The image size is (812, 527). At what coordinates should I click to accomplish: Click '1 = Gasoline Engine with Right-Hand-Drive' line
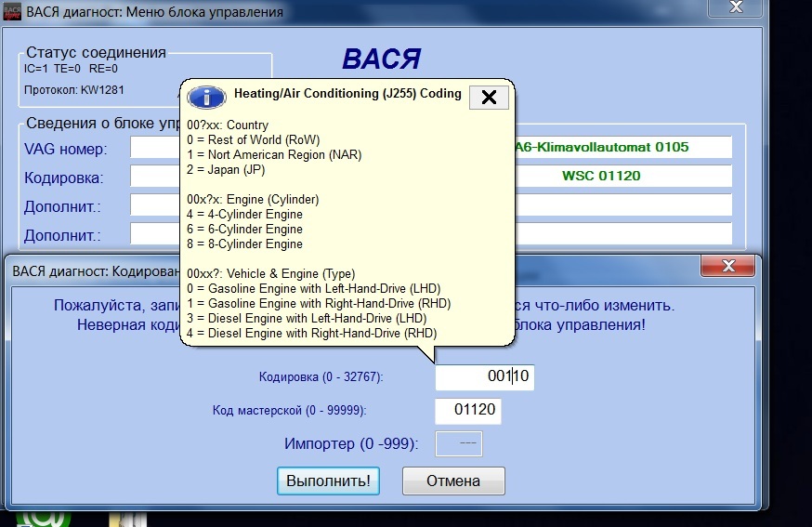coord(319,304)
